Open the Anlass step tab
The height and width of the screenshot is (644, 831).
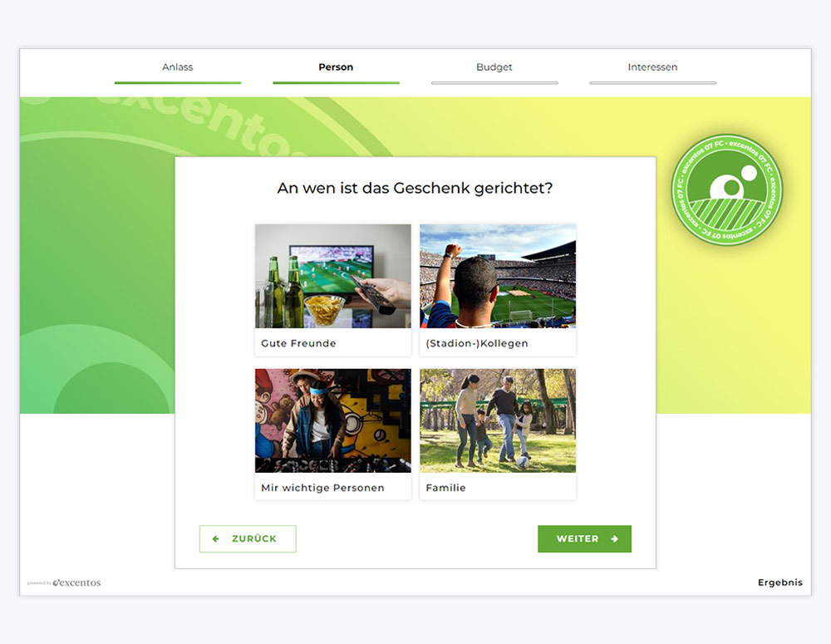178,67
